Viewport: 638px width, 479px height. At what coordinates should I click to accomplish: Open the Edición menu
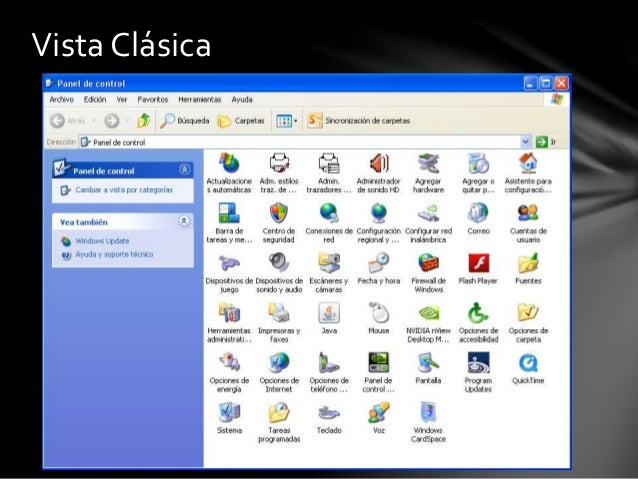click(95, 99)
